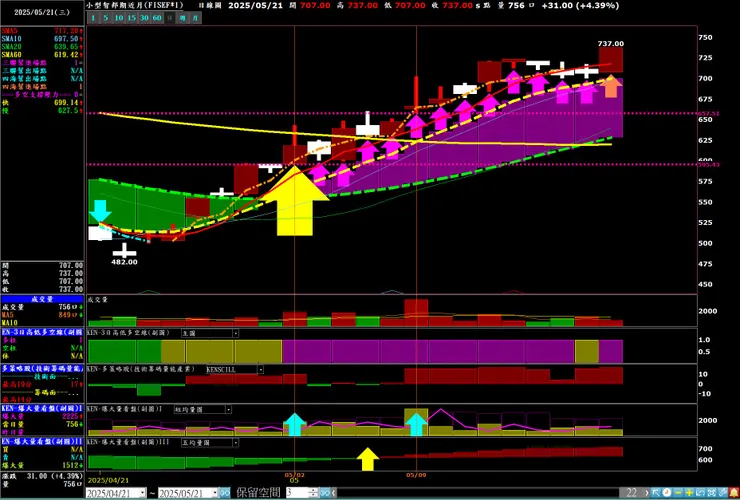Adjust the 保留空間 spinner arrows
This screenshot has height=500, width=740.
313,493
